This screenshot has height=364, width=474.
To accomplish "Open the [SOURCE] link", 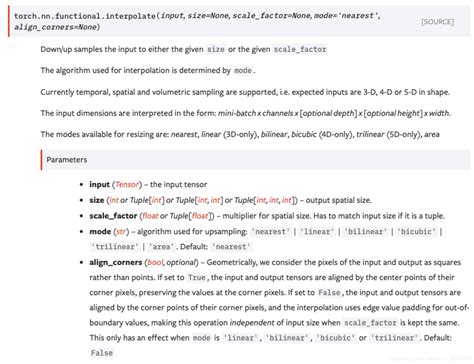I will click(437, 22).
